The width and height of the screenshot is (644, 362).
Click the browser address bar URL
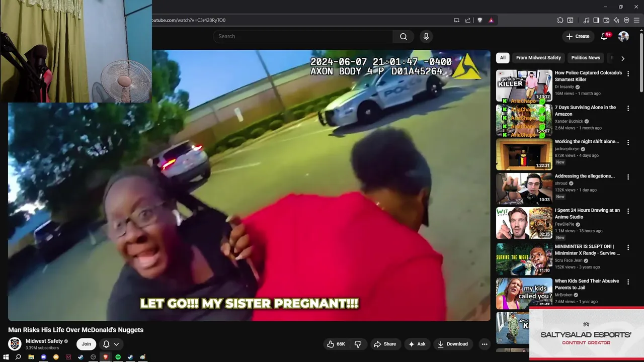click(x=188, y=20)
